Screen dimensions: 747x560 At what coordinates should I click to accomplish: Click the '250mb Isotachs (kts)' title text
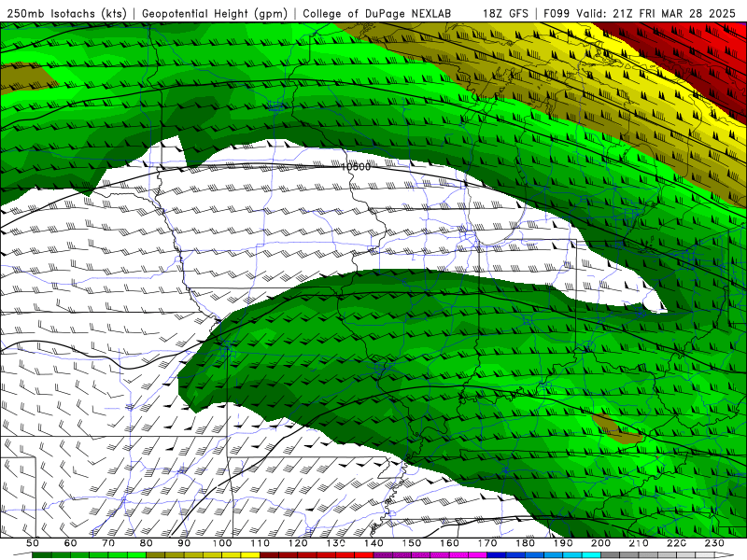coord(67,13)
